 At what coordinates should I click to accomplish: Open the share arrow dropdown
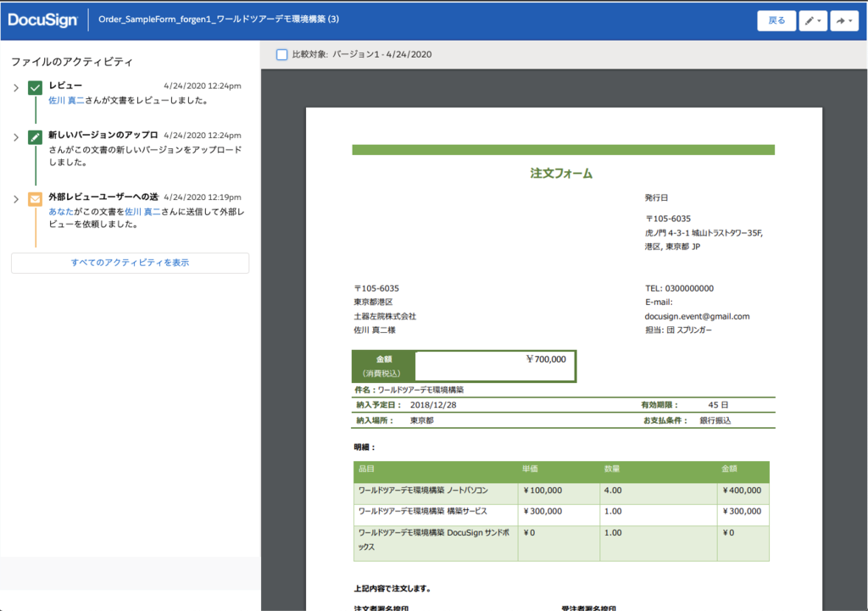point(844,20)
